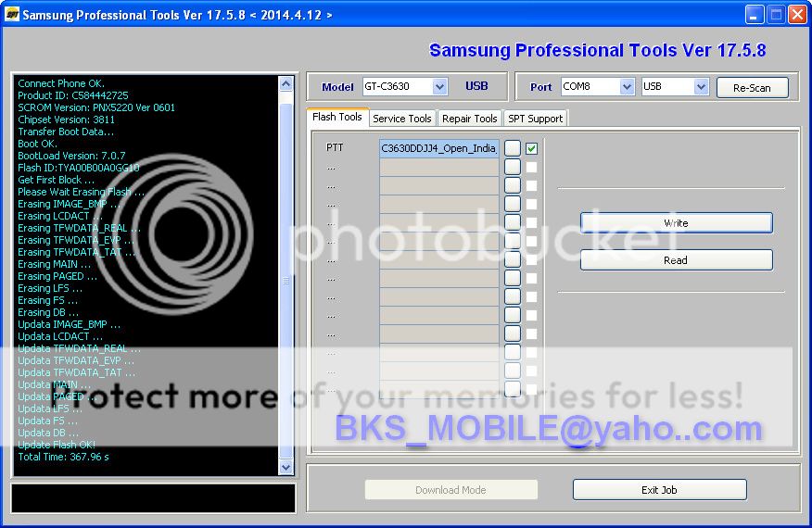Minimize the Samsung Professional Tools window
Screen dimensions: 812x528
[755, 15]
